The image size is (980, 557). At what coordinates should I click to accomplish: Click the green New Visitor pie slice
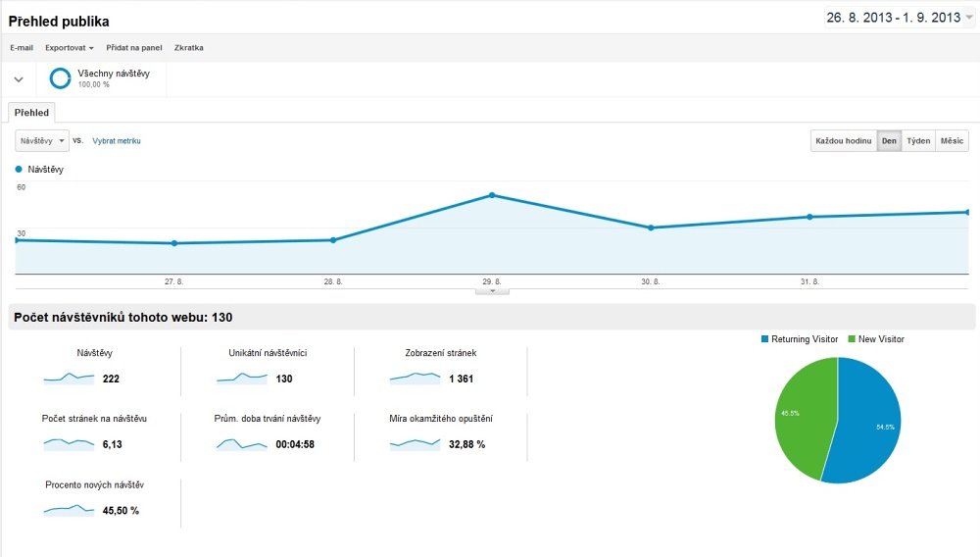804,416
